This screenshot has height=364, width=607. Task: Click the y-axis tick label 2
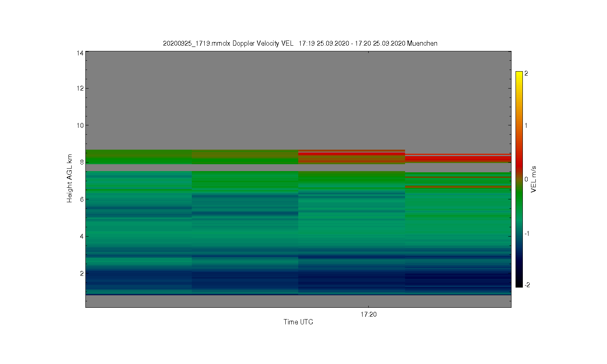[x=82, y=273]
